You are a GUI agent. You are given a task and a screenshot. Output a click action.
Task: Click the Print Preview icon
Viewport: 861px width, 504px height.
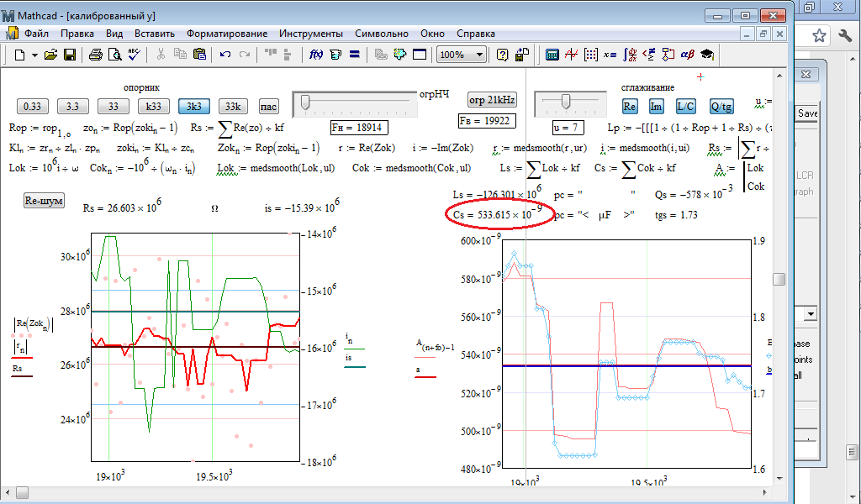click(x=114, y=55)
